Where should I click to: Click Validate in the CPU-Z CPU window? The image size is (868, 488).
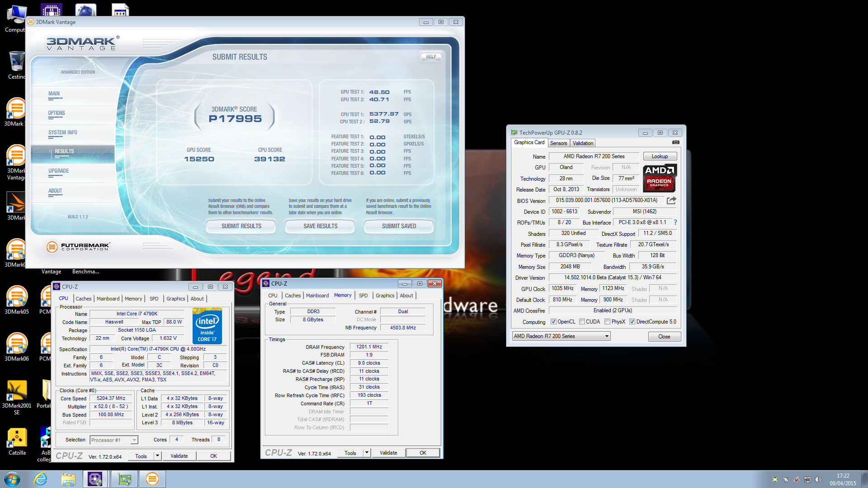(x=179, y=456)
